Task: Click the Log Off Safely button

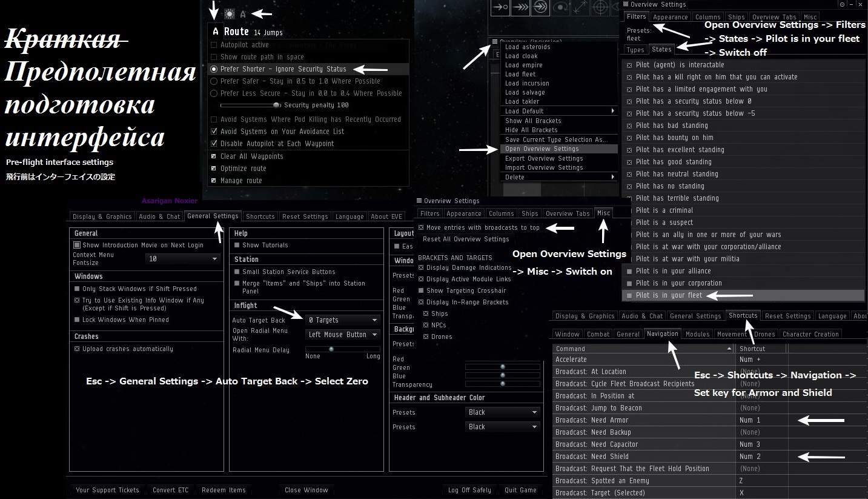Action: click(469, 490)
